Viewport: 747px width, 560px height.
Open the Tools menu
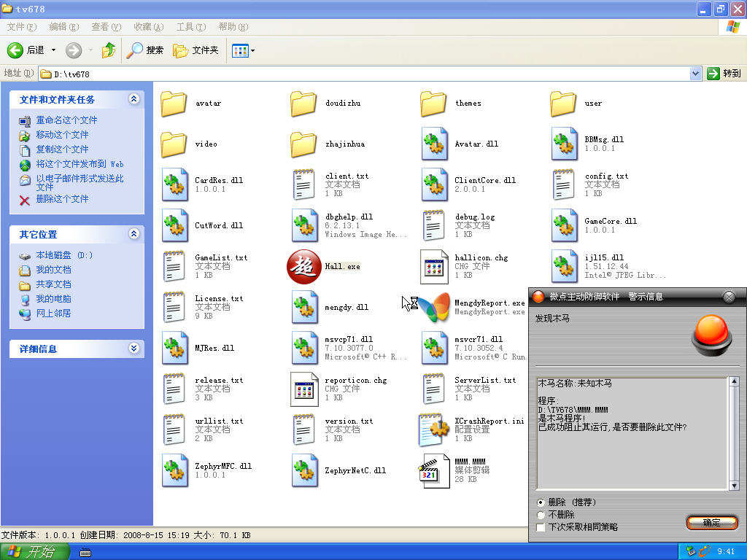pyautogui.click(x=190, y=27)
